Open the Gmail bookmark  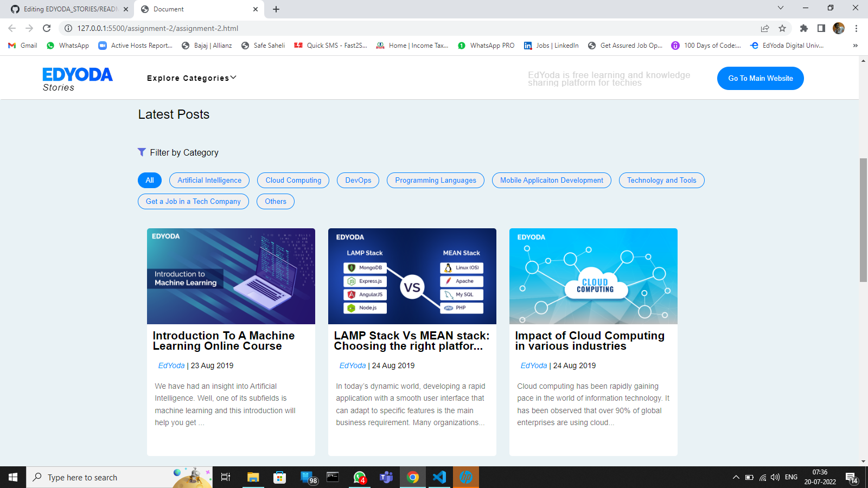point(22,46)
